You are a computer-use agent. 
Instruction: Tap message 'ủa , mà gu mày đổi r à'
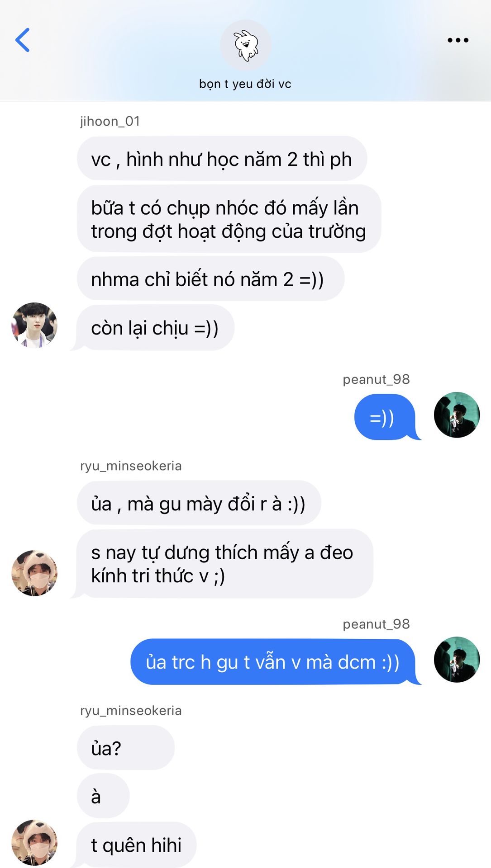click(x=199, y=503)
